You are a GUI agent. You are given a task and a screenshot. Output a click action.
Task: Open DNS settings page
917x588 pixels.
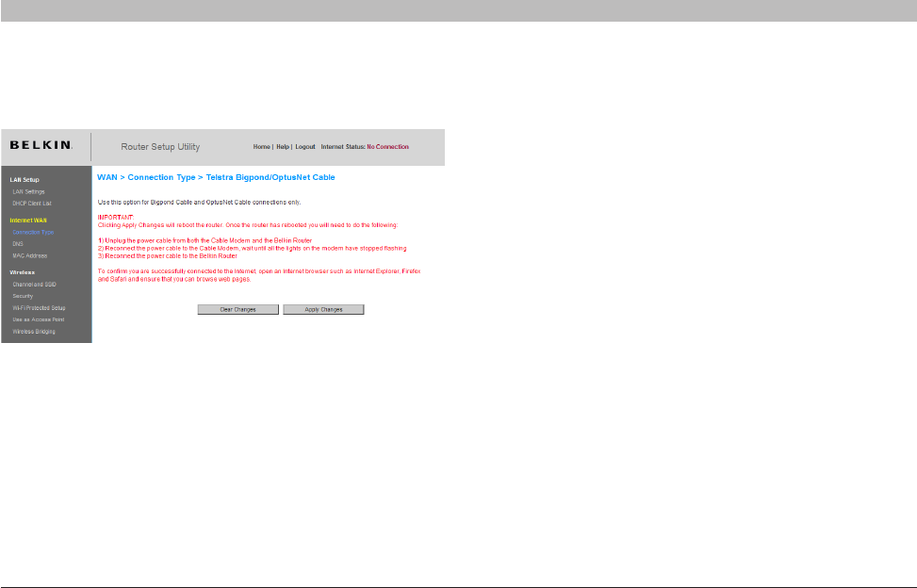click(18, 244)
